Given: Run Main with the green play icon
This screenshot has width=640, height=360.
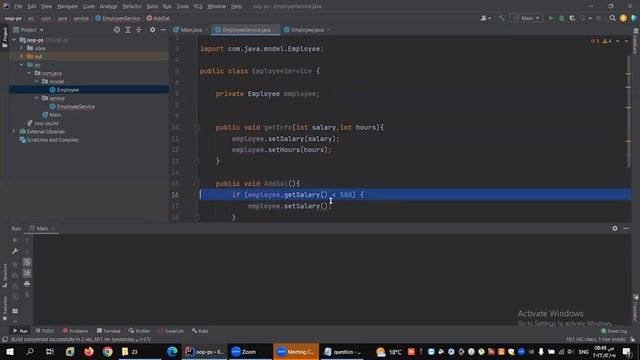Looking at the screenshot, I should tap(551, 18).
